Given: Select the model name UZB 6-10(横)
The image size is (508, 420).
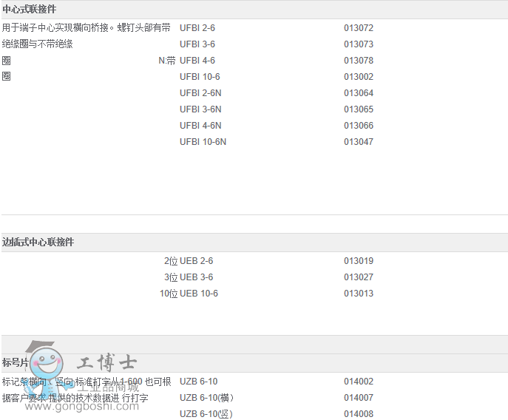Looking at the screenshot, I should coord(206,398).
